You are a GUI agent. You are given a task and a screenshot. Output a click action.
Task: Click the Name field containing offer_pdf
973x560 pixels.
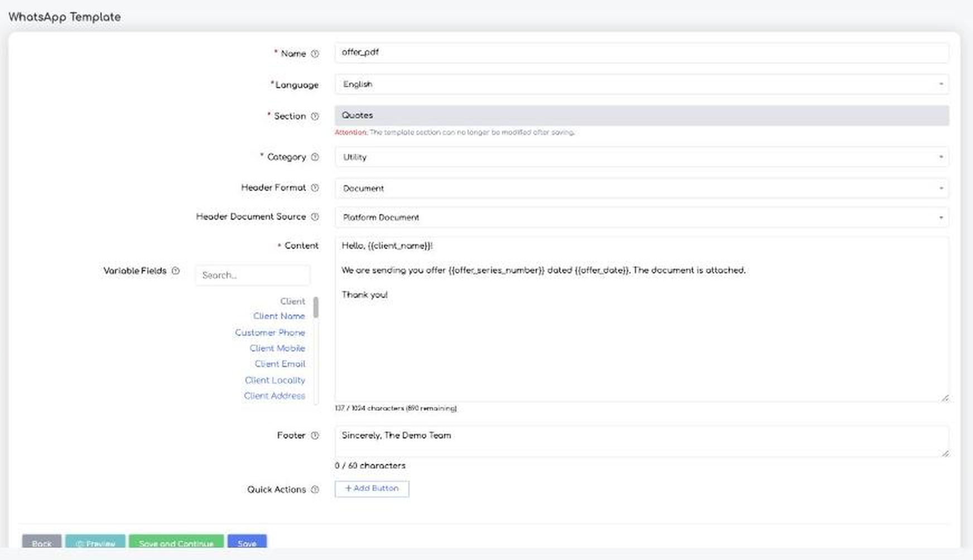(x=642, y=52)
